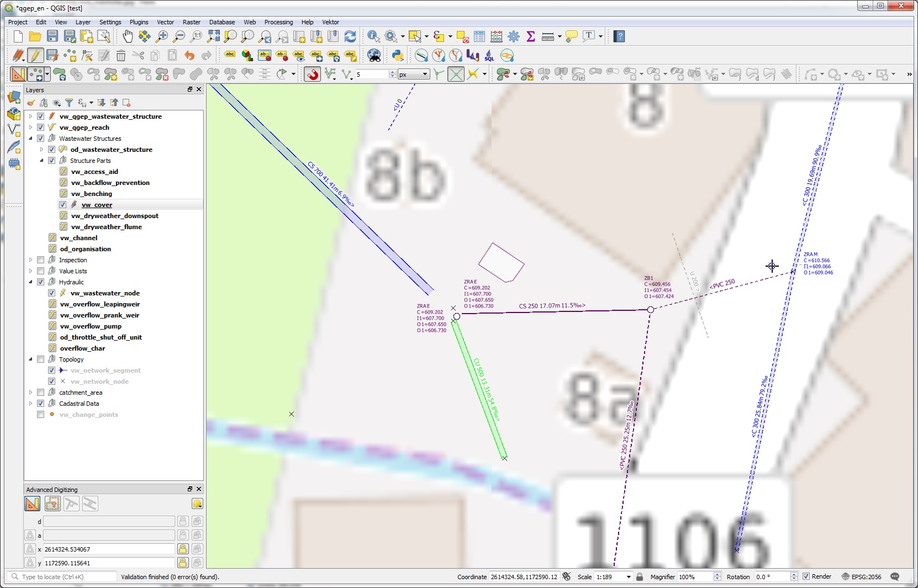The image size is (918, 588).
Task: Open the Processing menu
Action: tap(278, 22)
